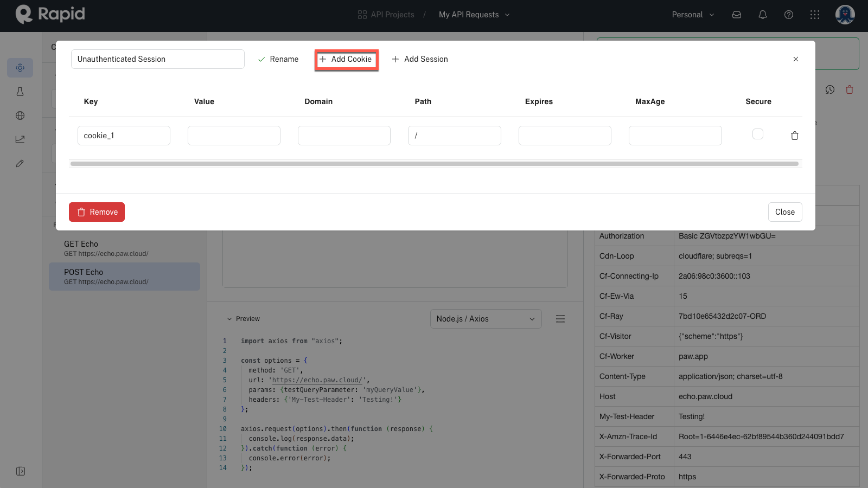Click the Add Cookie button
Viewport: 868px width, 488px height.
click(346, 59)
